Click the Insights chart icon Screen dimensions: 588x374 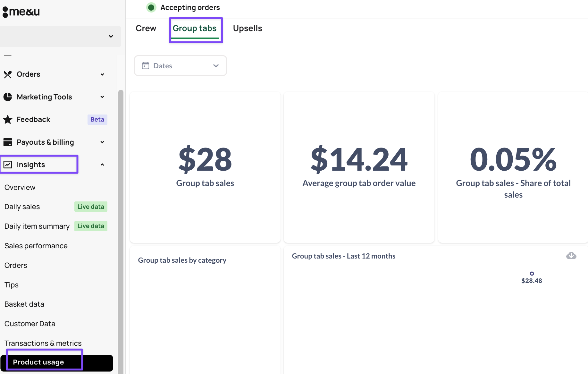point(8,165)
